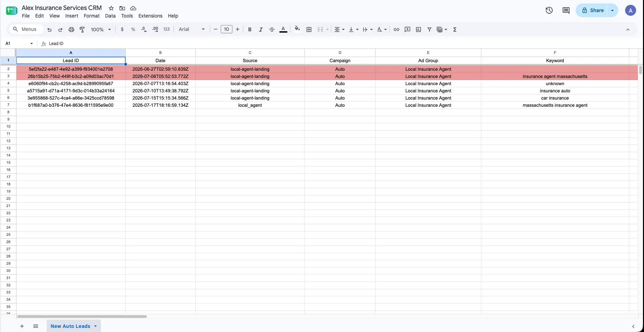Select cell with keyword 'car insurance'
Viewport: 644px width, 332px height.
click(555, 98)
